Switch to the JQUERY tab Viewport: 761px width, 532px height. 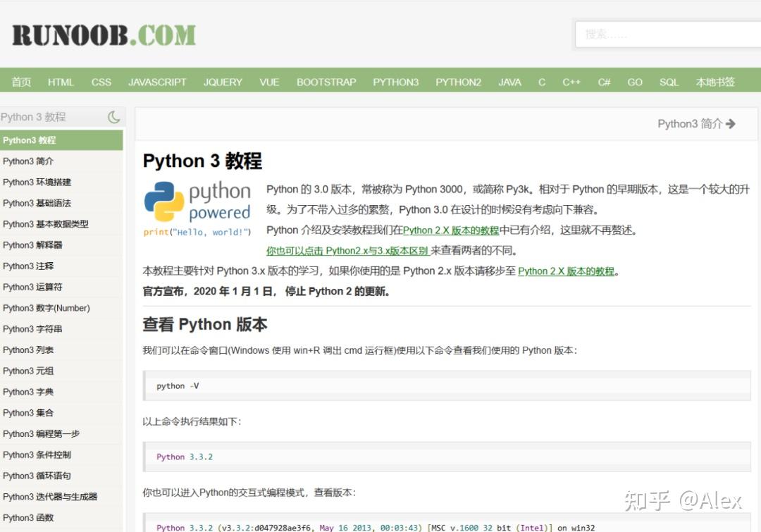point(223,82)
